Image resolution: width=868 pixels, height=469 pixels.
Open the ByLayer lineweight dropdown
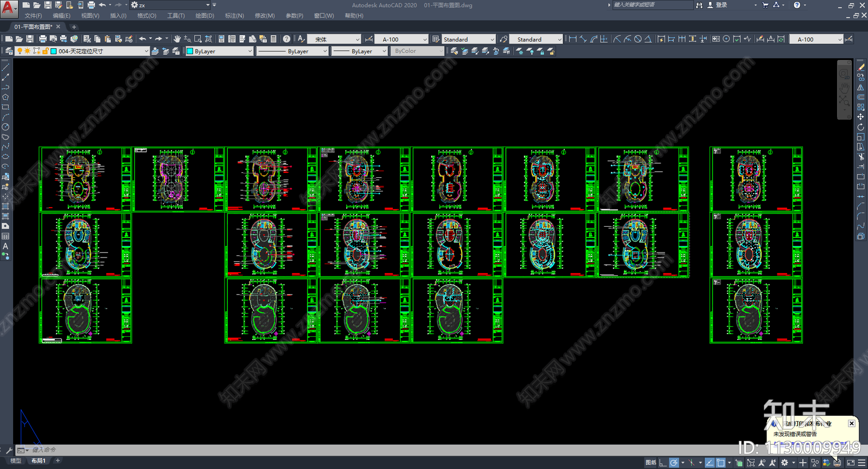coord(359,51)
